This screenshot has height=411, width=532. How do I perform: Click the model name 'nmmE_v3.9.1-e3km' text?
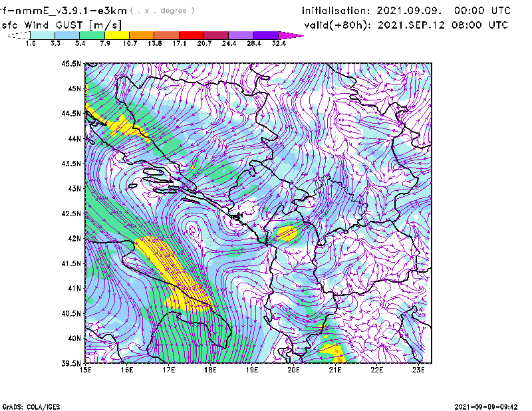point(71,11)
